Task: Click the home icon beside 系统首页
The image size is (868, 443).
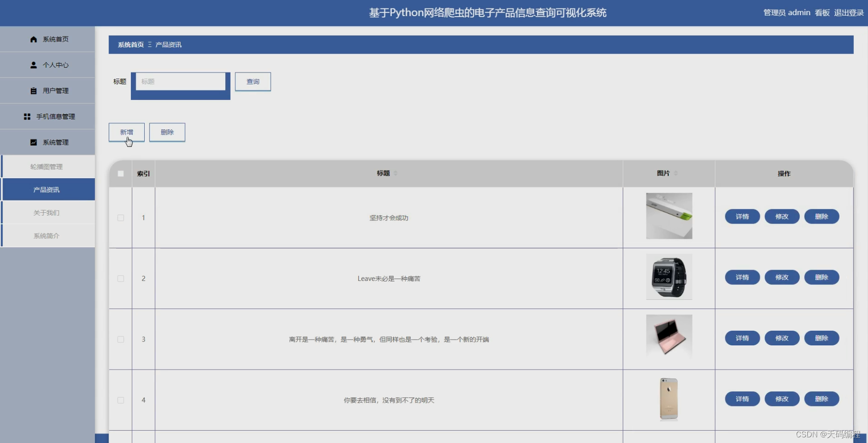Action: click(33, 39)
